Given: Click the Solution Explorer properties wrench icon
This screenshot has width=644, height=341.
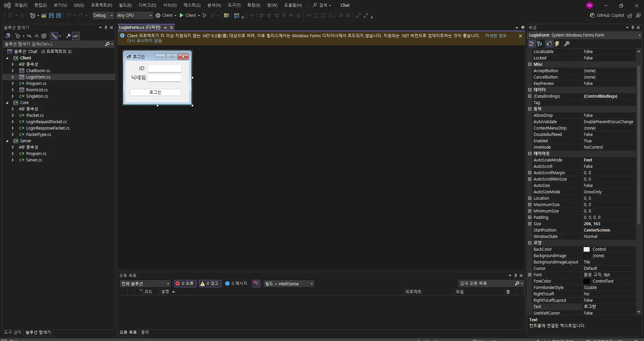Looking at the screenshot, I should coord(68,36).
